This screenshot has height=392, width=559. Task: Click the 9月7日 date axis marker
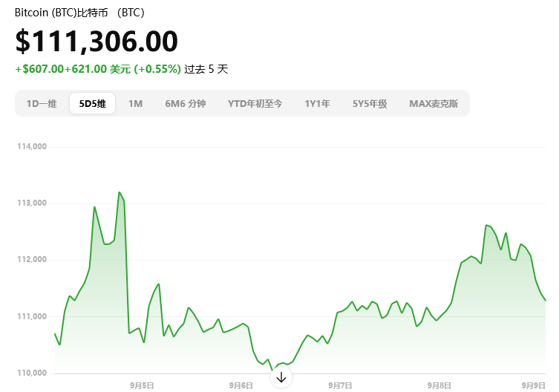click(340, 385)
